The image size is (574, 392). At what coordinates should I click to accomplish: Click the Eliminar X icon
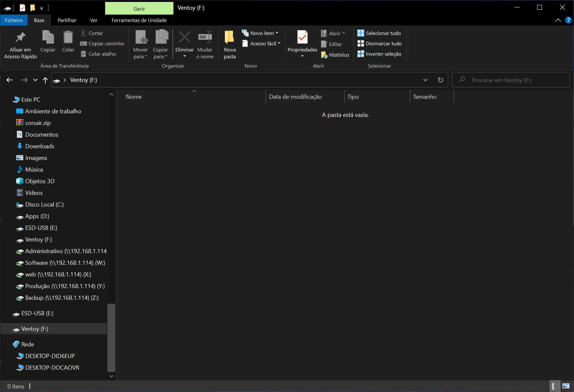coord(184,38)
